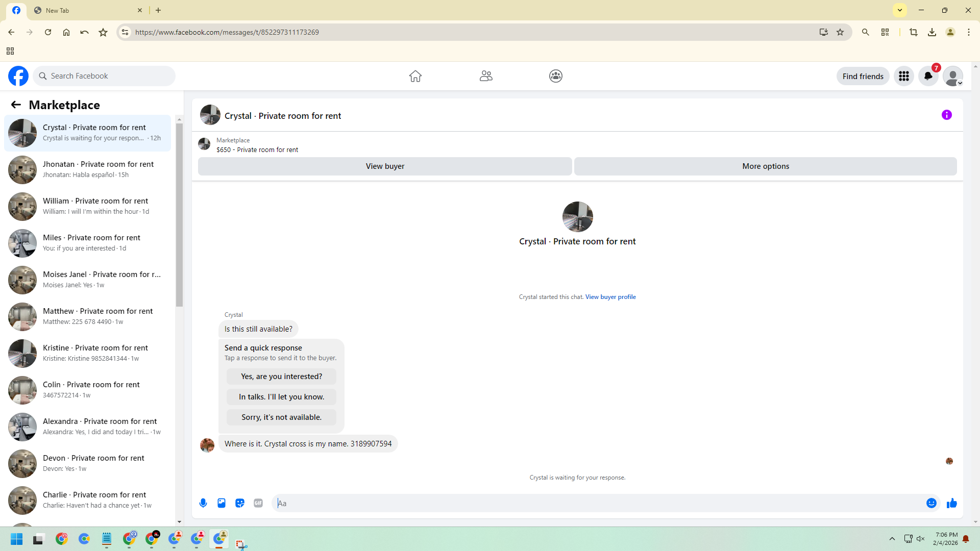Go back from the Marketplace chat list
The image size is (980, 551).
16,105
